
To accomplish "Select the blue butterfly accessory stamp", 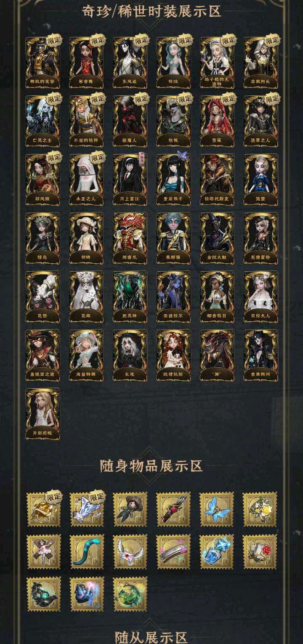I will coord(217,509).
